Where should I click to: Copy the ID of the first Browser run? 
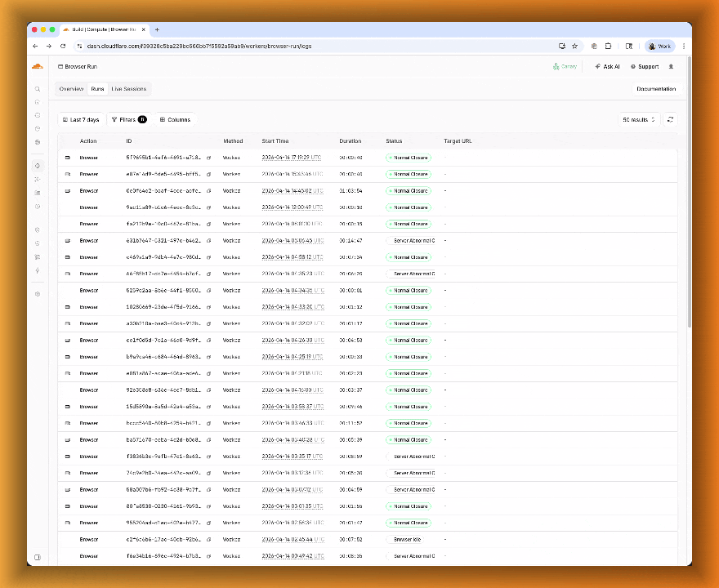coord(209,158)
